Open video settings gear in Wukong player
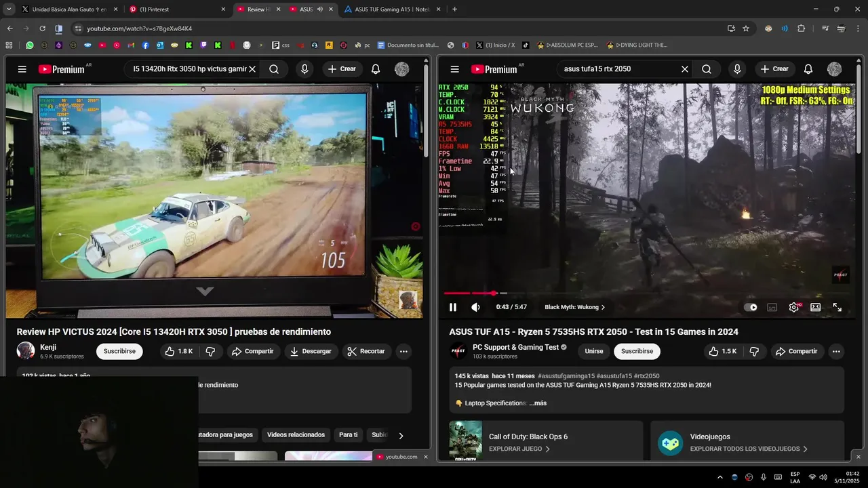868x488 pixels. coord(794,307)
